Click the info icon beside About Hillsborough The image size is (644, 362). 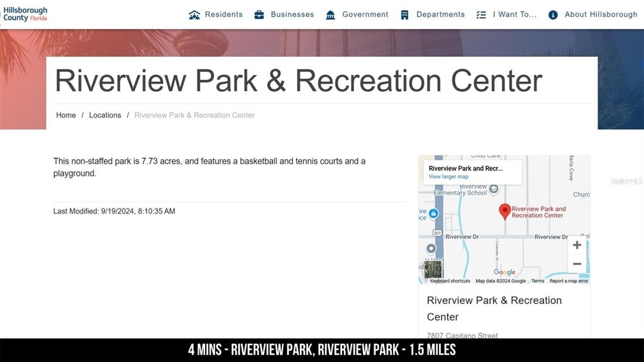point(553,14)
